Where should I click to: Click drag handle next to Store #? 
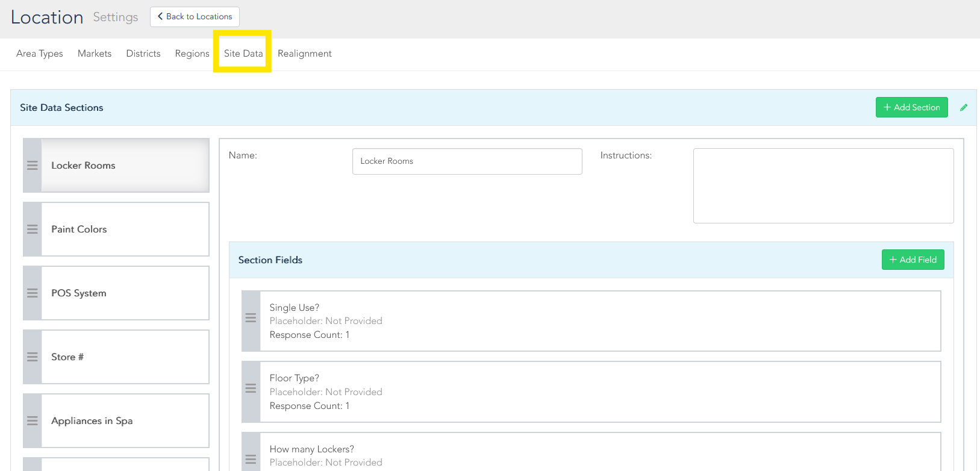click(x=33, y=357)
